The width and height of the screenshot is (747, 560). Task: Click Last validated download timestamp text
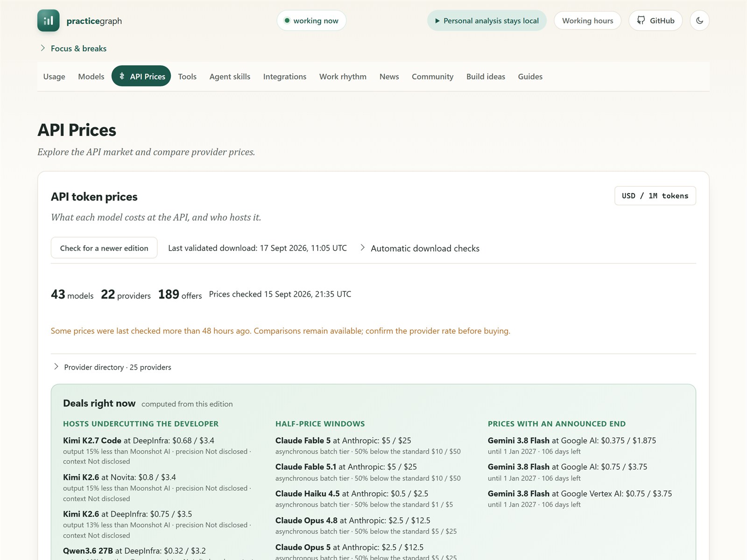click(257, 248)
